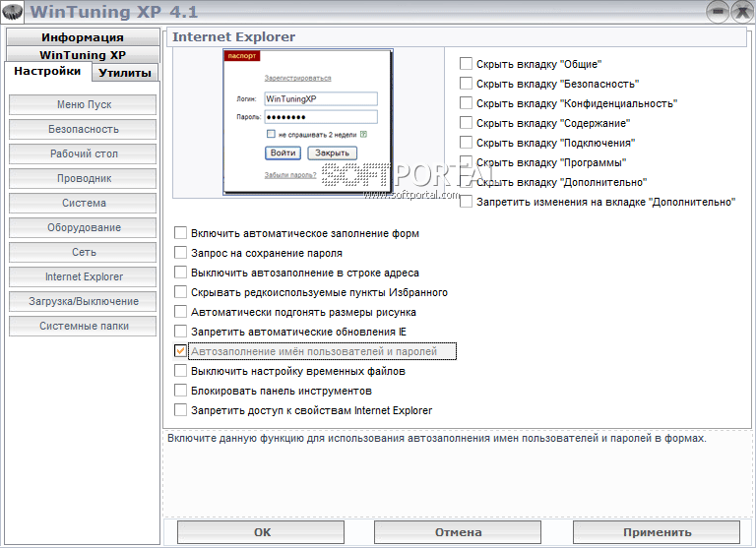Viewport: 756px width, 548px height.
Task: Open Система settings
Action: tap(83, 203)
